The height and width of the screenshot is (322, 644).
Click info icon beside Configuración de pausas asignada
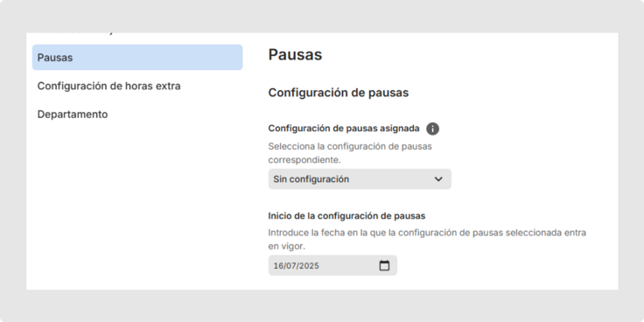[x=432, y=129]
